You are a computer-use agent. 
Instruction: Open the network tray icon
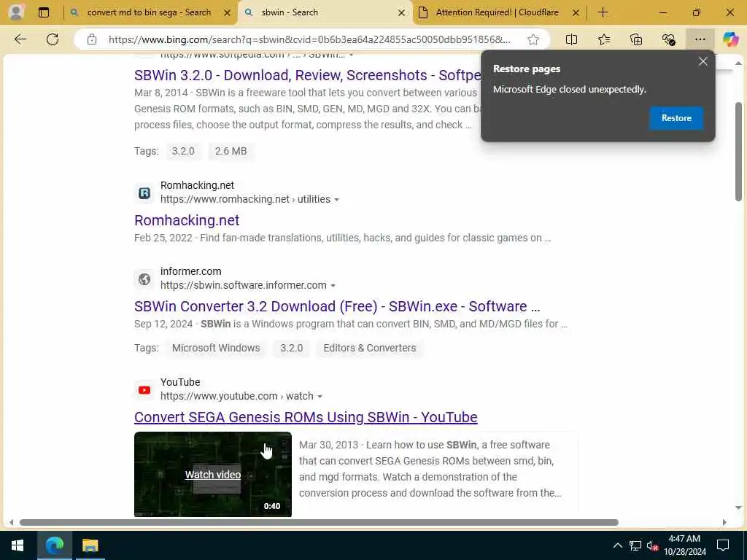coord(635,545)
